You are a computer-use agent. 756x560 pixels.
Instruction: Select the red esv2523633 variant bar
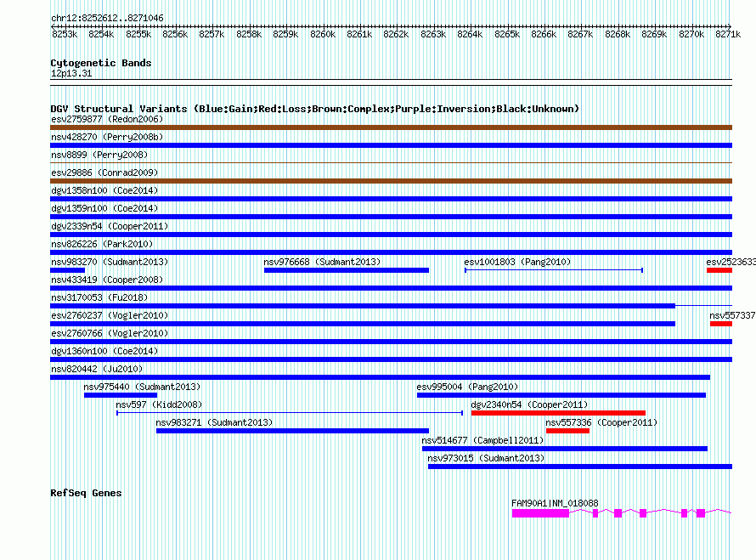coord(719,270)
